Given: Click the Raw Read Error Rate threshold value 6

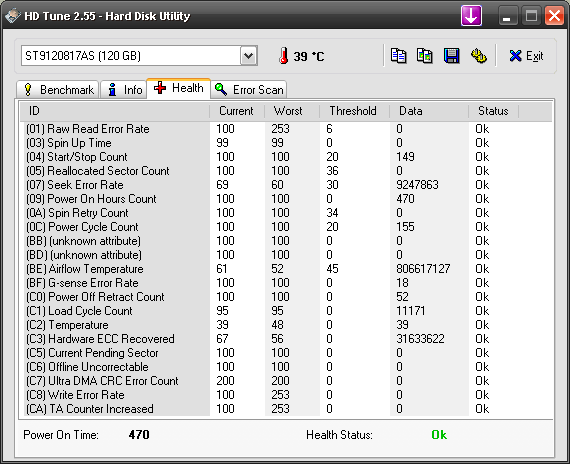Looking at the screenshot, I should pyautogui.click(x=329, y=129).
